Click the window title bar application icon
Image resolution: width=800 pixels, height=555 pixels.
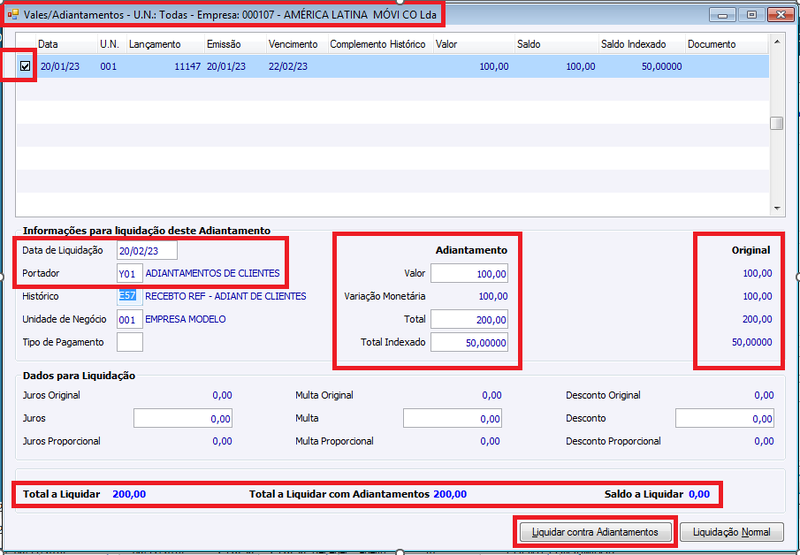coord(13,14)
